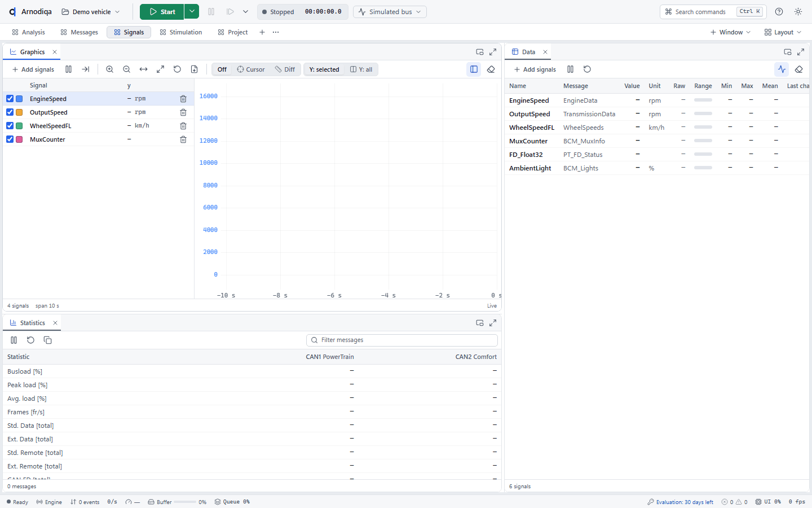The width and height of the screenshot is (812, 508).
Task: Uncheck the OutputSpeed signal checkbox
Action: click(10, 112)
